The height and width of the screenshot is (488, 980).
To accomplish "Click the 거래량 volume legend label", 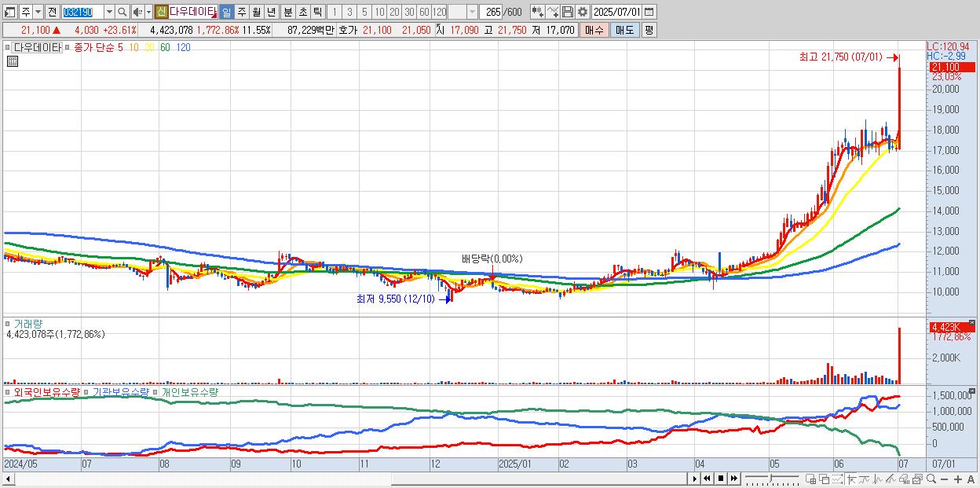I will click(x=27, y=323).
